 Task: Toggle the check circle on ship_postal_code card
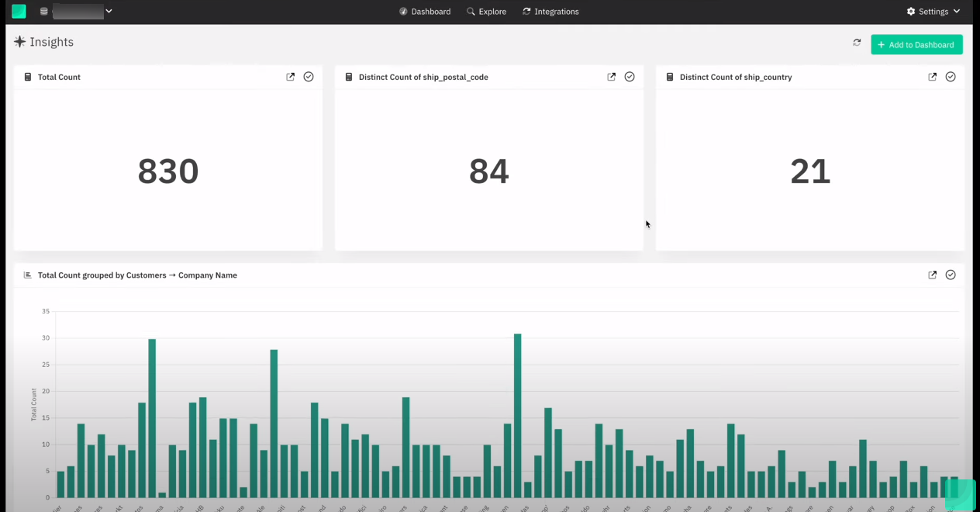629,77
